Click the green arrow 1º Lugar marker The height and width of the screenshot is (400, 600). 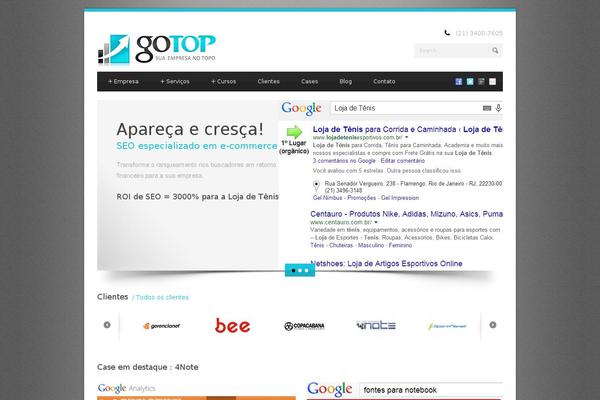point(294,132)
